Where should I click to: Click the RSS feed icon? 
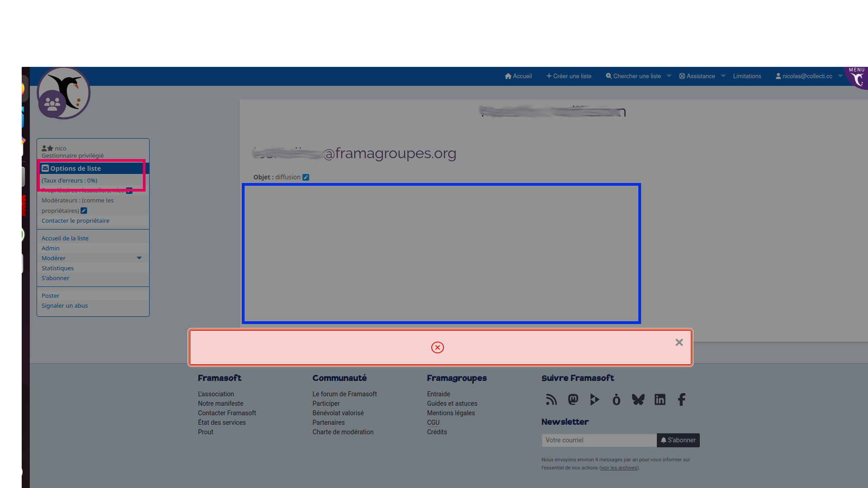coord(551,399)
